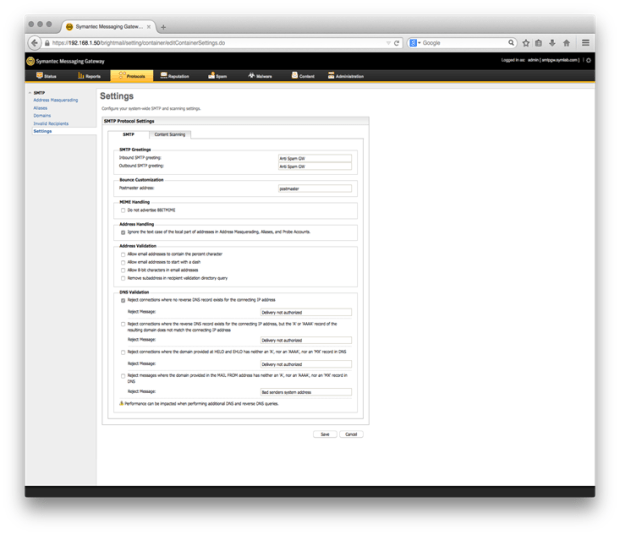Open the Status section in navigation bar
The width and height of the screenshot is (620, 535).
click(47, 76)
